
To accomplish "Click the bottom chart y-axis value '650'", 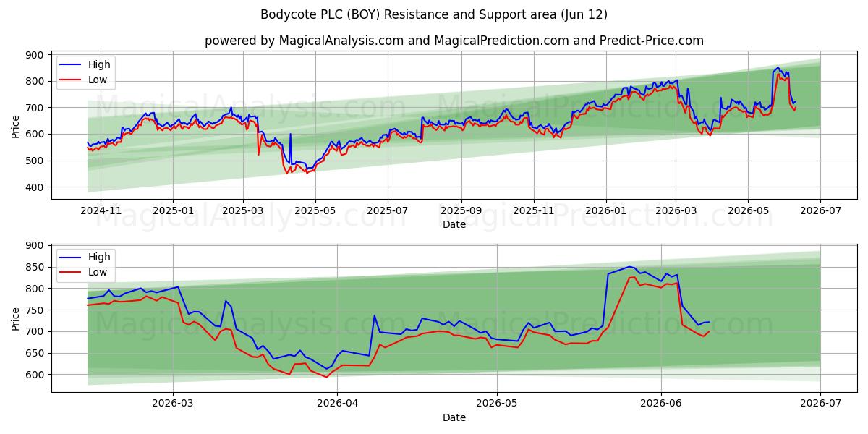I will pos(35,353).
